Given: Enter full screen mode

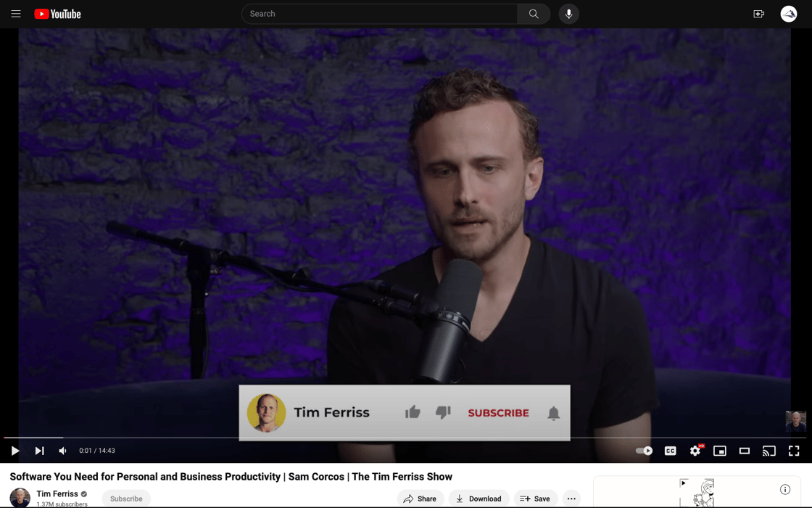Looking at the screenshot, I should pos(794,451).
